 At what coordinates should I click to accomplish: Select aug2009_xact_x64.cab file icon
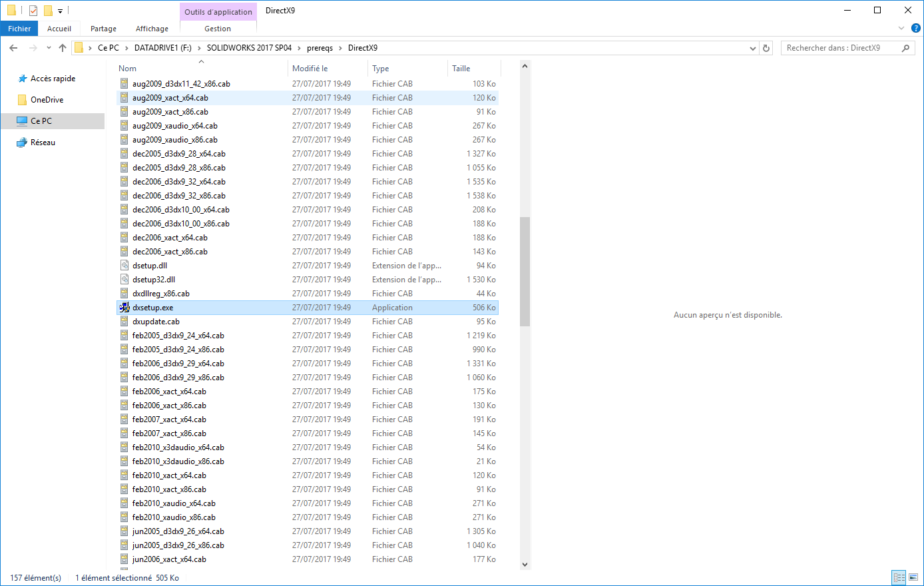[124, 98]
